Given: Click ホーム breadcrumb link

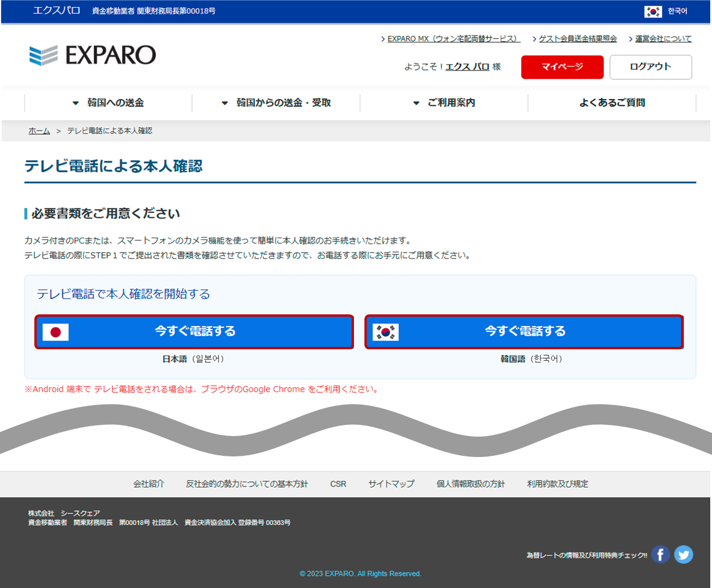Looking at the screenshot, I should click(39, 131).
